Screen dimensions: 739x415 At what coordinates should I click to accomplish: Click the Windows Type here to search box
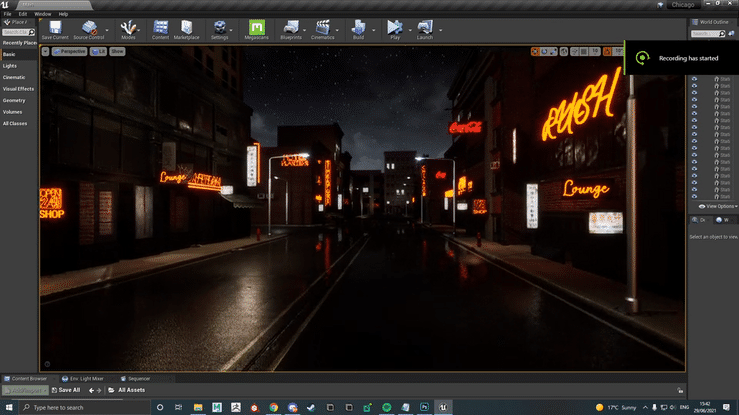point(85,407)
